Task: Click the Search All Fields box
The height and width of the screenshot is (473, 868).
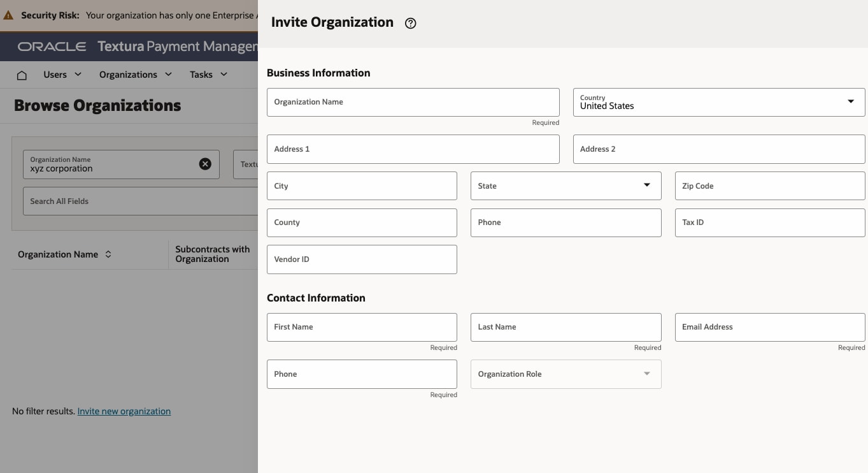Action: coord(140,201)
